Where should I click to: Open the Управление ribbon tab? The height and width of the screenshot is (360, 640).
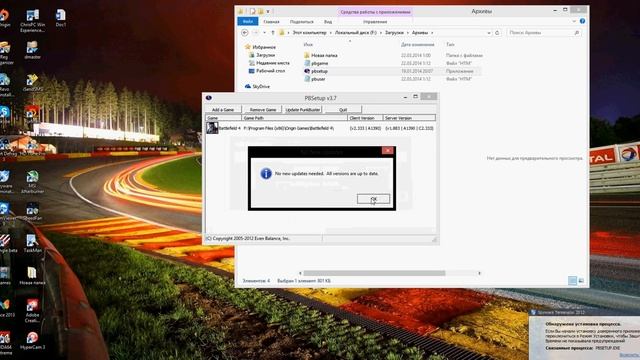tap(375, 22)
